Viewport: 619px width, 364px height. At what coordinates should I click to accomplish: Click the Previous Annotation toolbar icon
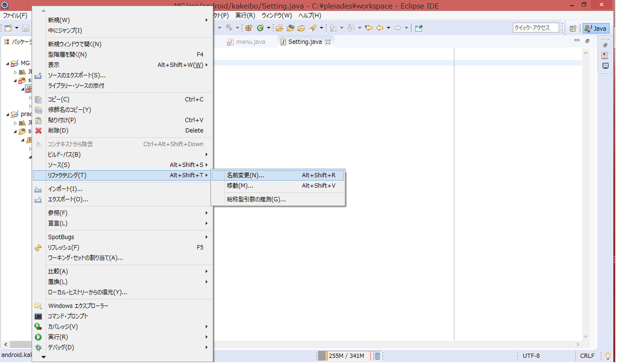click(x=351, y=28)
